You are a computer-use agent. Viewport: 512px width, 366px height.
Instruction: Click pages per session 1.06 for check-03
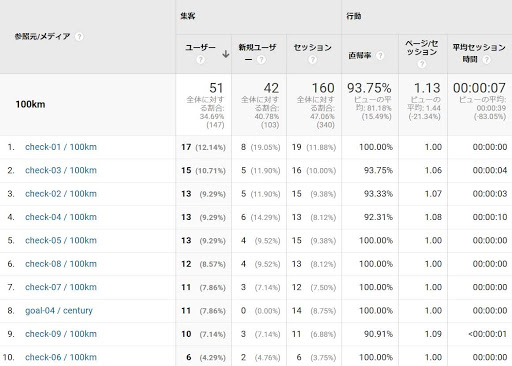tap(433, 170)
